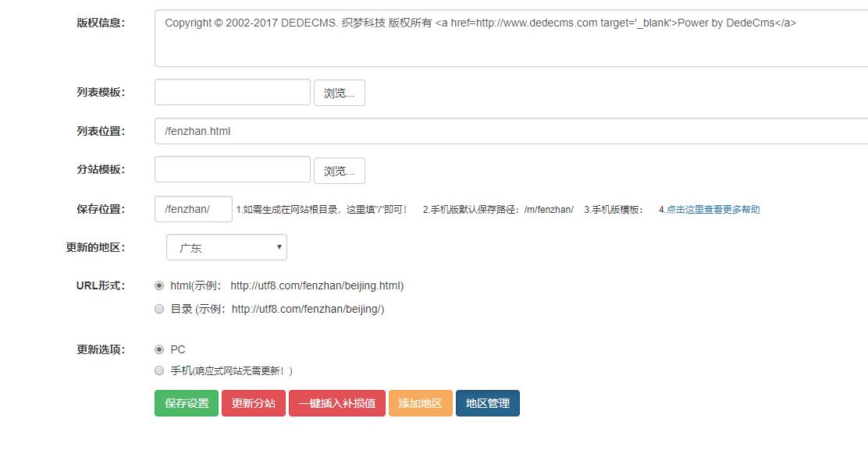Click 保存设置 to save settings
Image resolution: width=868 pixels, height=450 pixels.
pyautogui.click(x=186, y=403)
